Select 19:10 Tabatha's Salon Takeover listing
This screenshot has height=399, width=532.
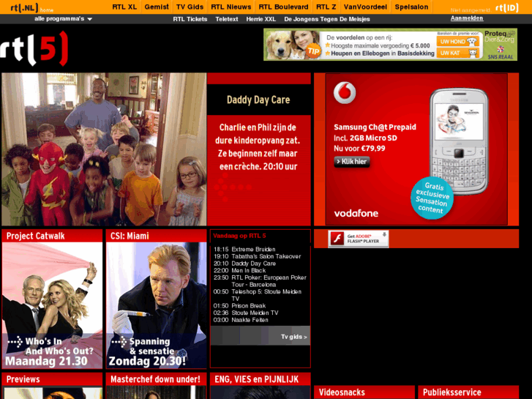(257, 256)
